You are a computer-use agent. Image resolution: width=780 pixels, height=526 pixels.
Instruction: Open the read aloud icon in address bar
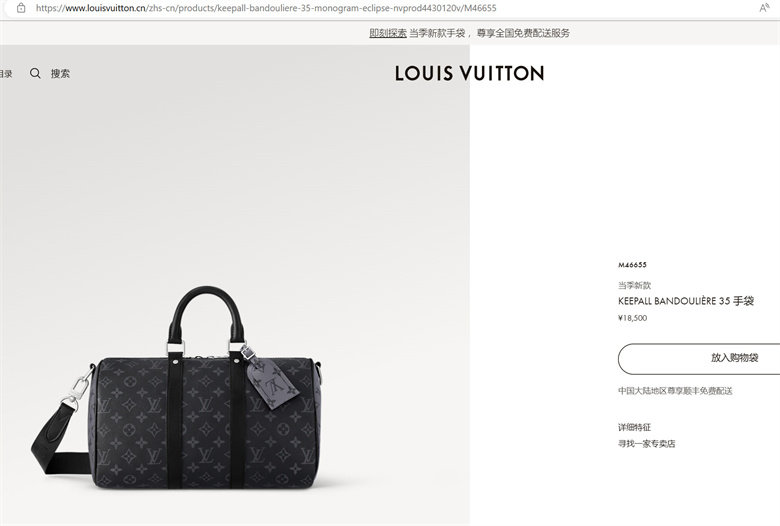pos(764,8)
